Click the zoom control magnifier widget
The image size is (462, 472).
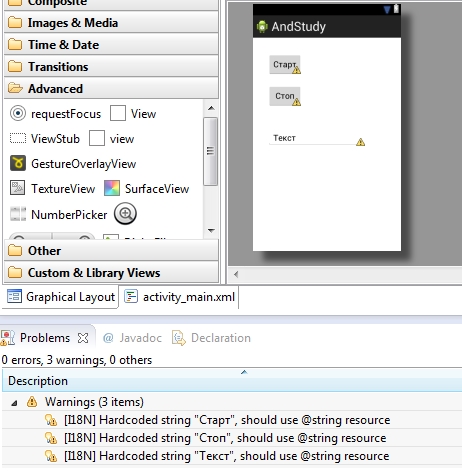[125, 214]
